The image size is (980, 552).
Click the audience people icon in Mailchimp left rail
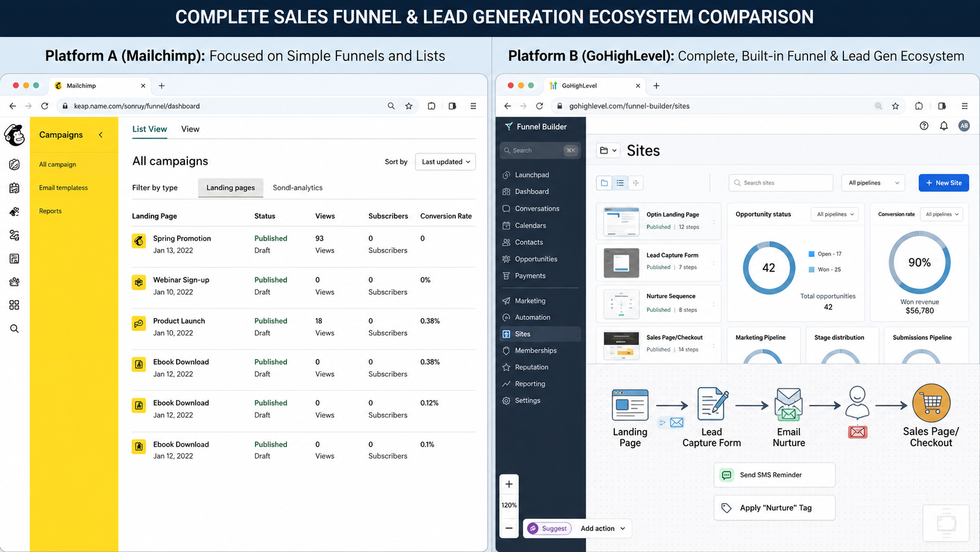[x=14, y=282]
